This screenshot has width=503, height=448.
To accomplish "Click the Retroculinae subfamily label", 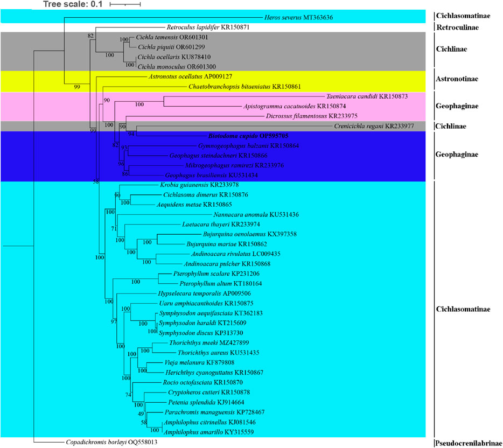I will click(457, 27).
